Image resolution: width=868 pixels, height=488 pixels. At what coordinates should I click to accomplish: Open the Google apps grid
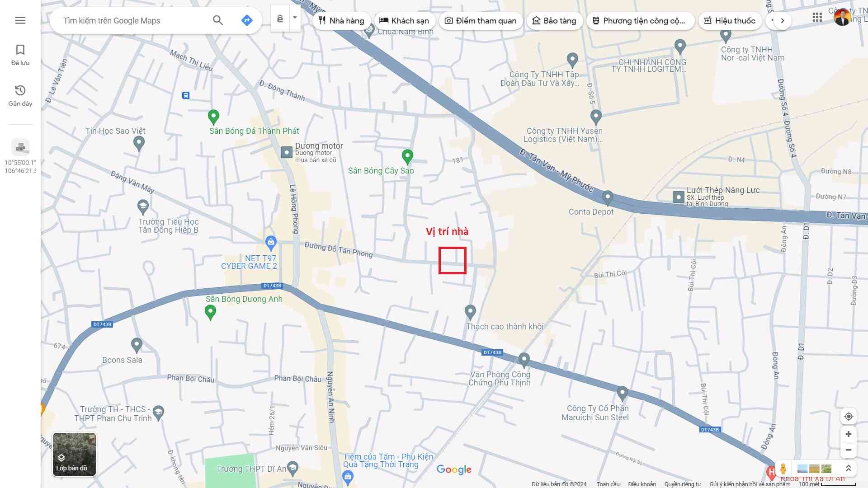[x=817, y=18]
